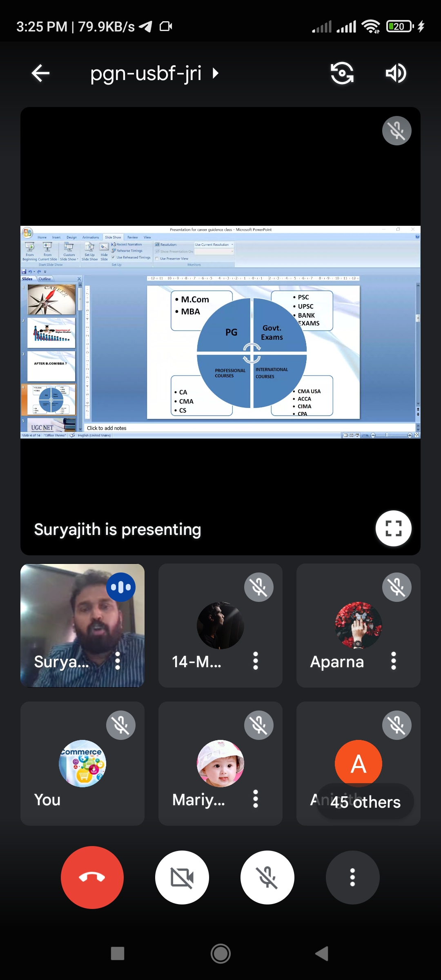Unmute your microphone
Viewport: 441px width, 980px height.
(267, 877)
